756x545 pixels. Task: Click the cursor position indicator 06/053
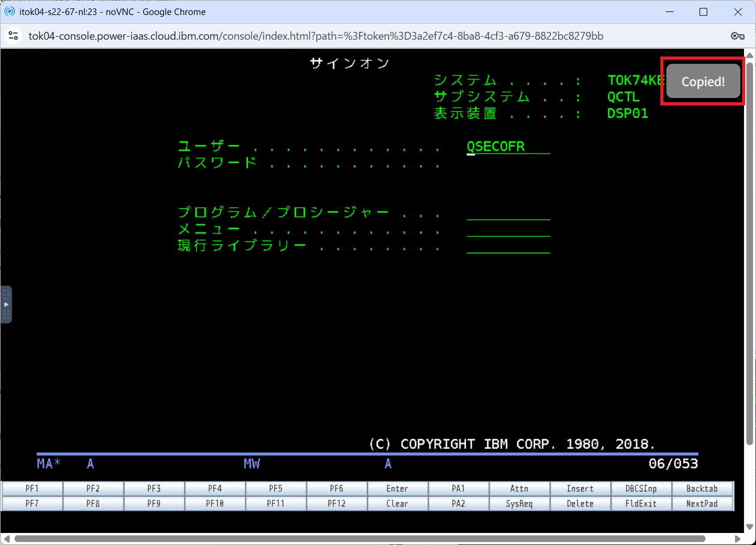(673, 464)
